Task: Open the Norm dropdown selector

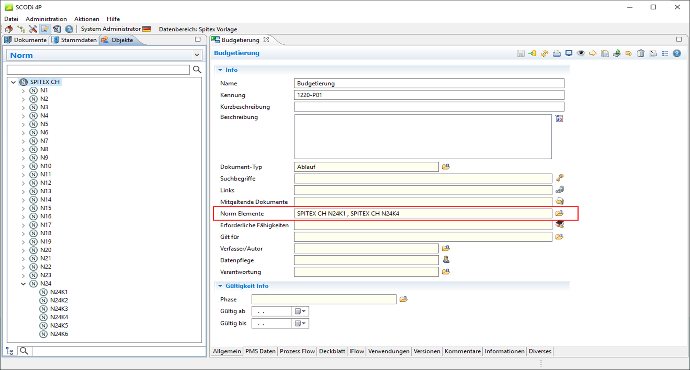Action: click(197, 55)
